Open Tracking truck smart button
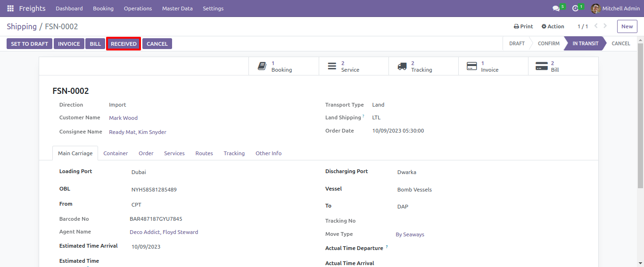Image resolution: width=644 pixels, height=267 pixels. (423, 66)
